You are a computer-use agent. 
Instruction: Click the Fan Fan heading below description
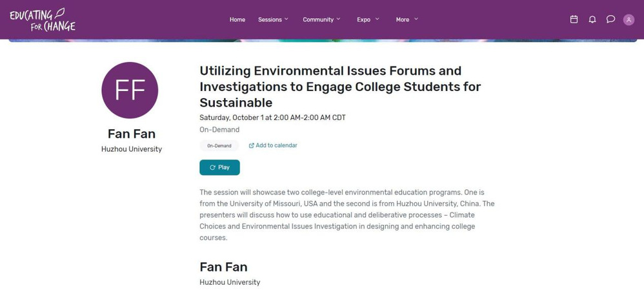click(223, 267)
